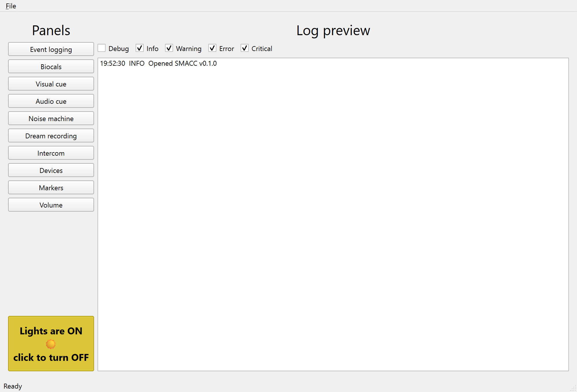Toggle the Lights are ON button
The height and width of the screenshot is (392, 577).
(x=51, y=344)
